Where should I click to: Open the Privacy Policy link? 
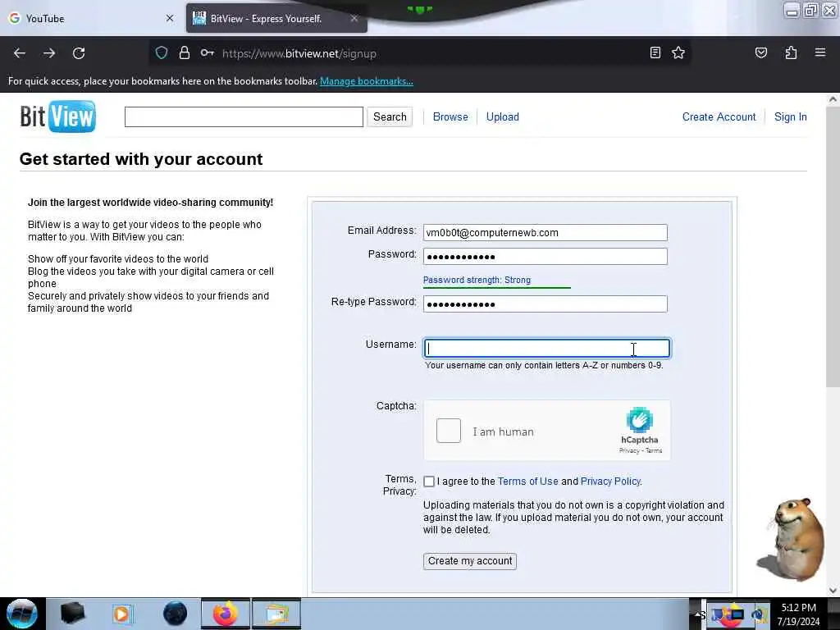tap(610, 481)
